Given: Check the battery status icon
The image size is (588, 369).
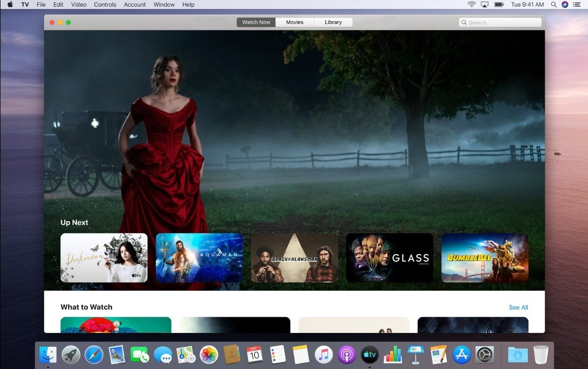Looking at the screenshot, I should point(499,5).
